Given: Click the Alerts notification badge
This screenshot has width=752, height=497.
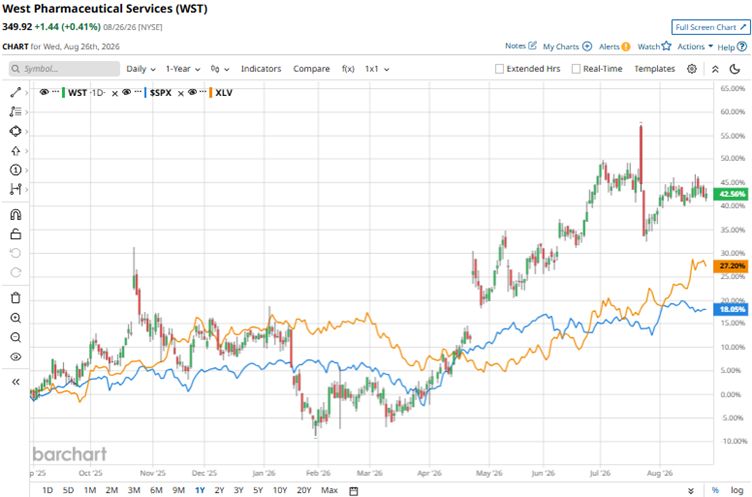Looking at the screenshot, I should [x=625, y=47].
